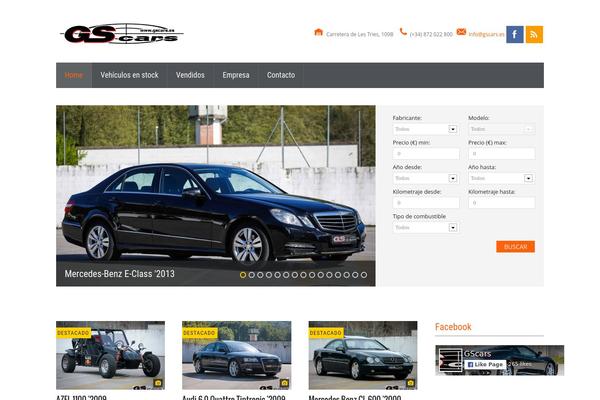
Task: Click the 'Facebook' sidebar heading
Action: tap(453, 327)
